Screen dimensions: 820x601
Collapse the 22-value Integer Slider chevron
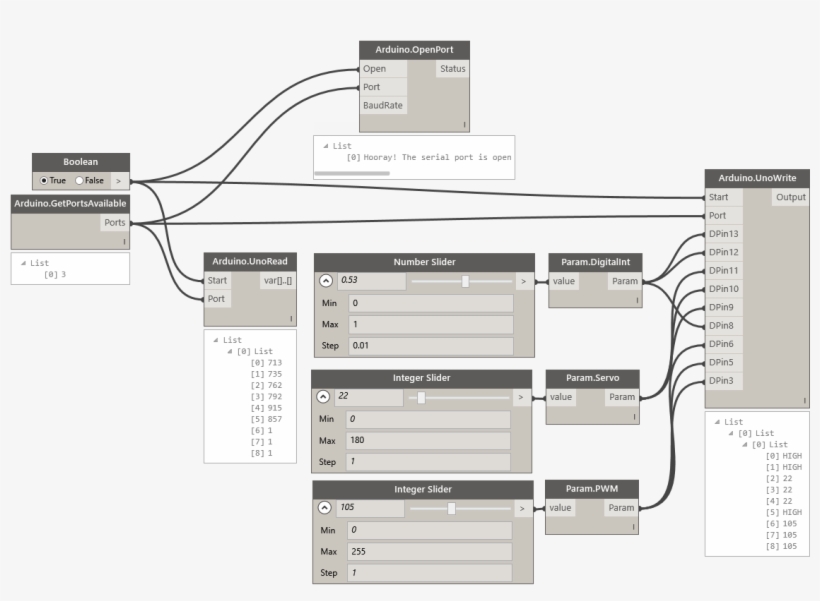click(x=323, y=396)
